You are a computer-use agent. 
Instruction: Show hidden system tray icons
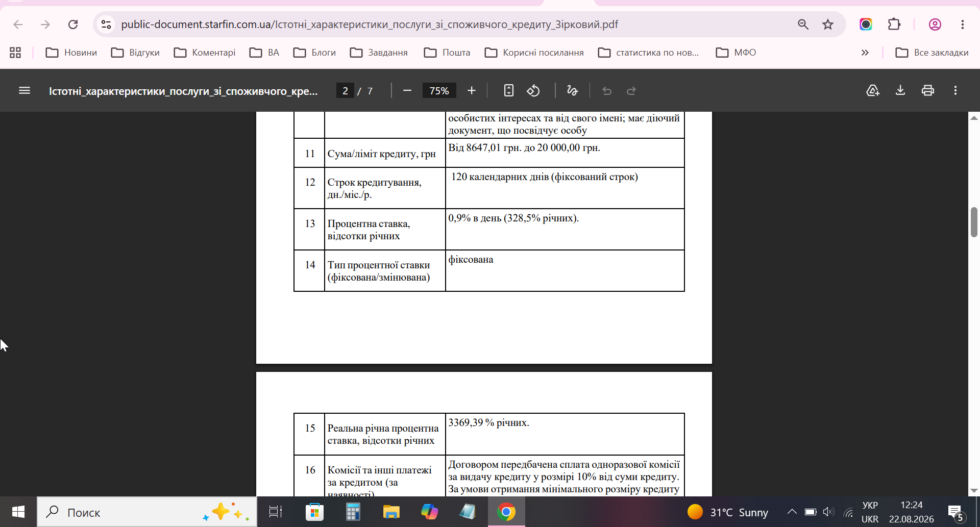792,512
